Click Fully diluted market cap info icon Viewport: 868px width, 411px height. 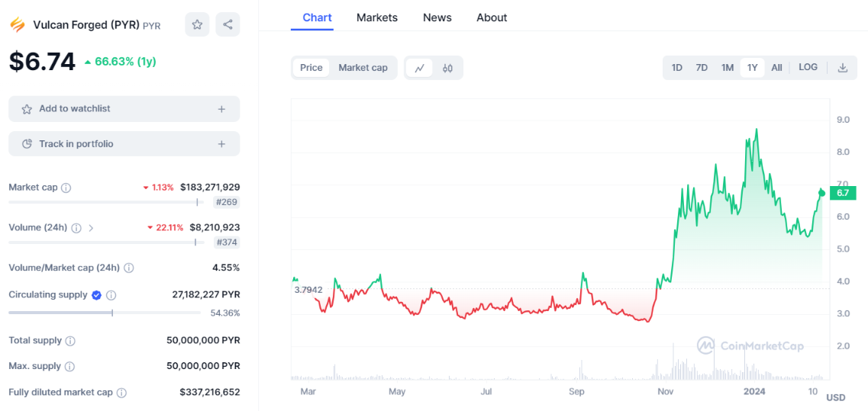(x=121, y=393)
